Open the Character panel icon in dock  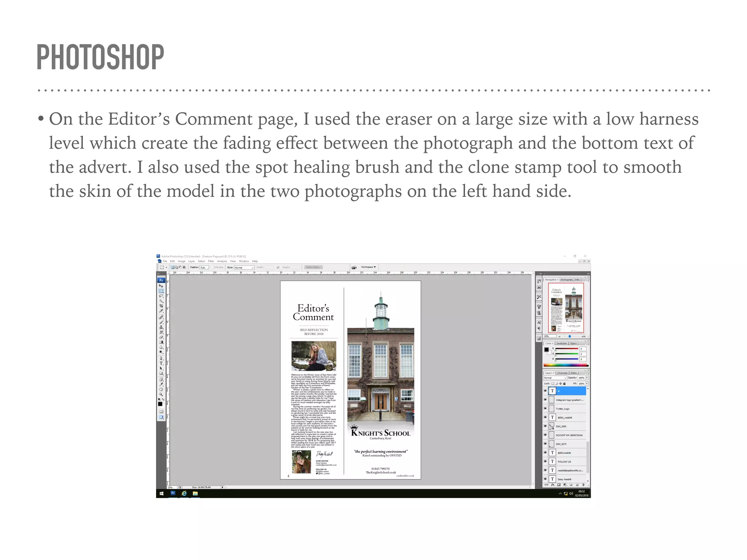point(539,323)
